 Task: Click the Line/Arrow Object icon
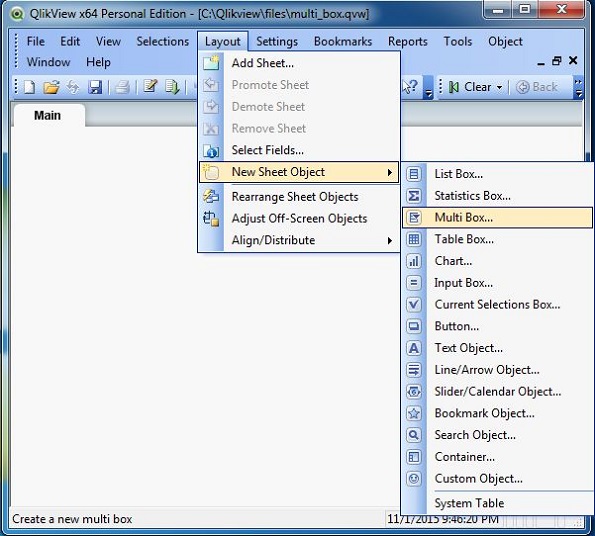414,369
